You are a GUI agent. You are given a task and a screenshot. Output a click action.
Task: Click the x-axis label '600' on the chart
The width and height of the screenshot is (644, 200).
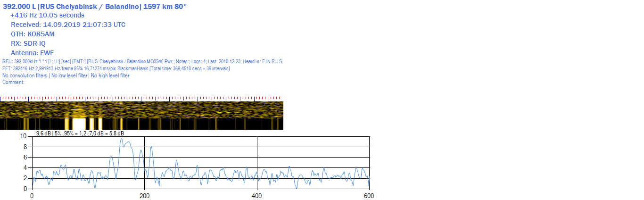click(369, 195)
